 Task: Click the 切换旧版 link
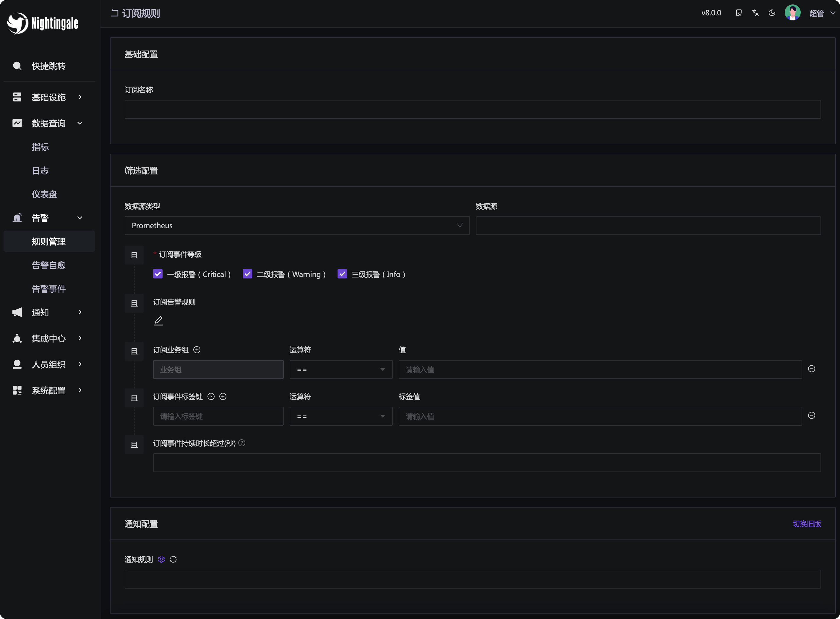pyautogui.click(x=806, y=524)
